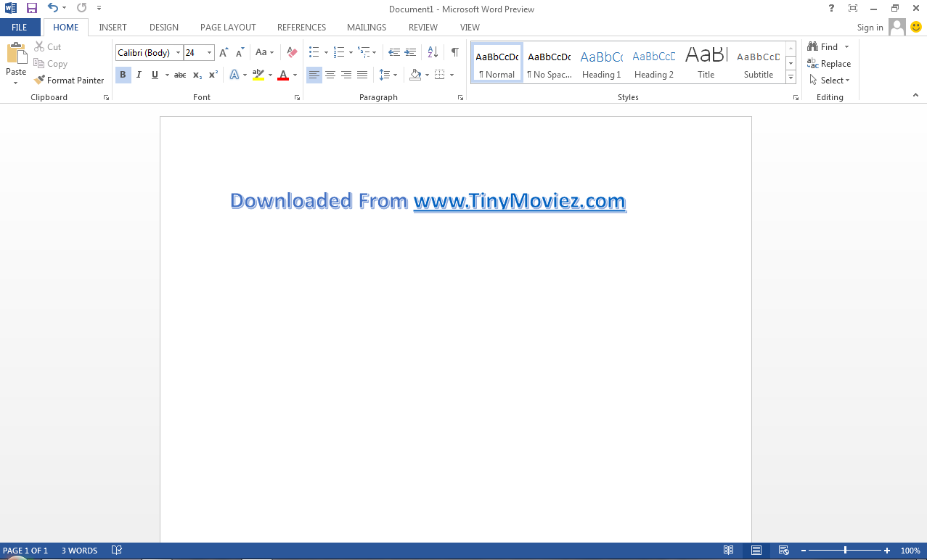Open borders dropdown arrow
The height and width of the screenshot is (560, 927).
pos(452,75)
